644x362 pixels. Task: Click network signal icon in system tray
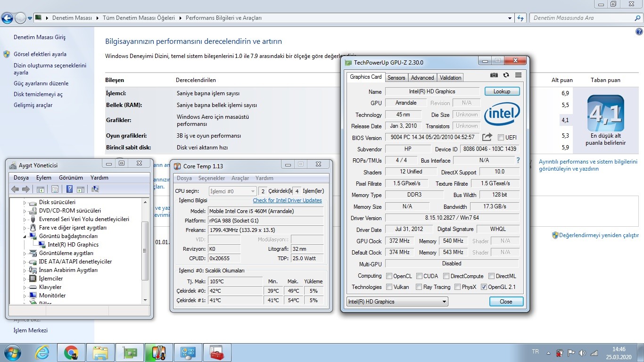[594, 353]
